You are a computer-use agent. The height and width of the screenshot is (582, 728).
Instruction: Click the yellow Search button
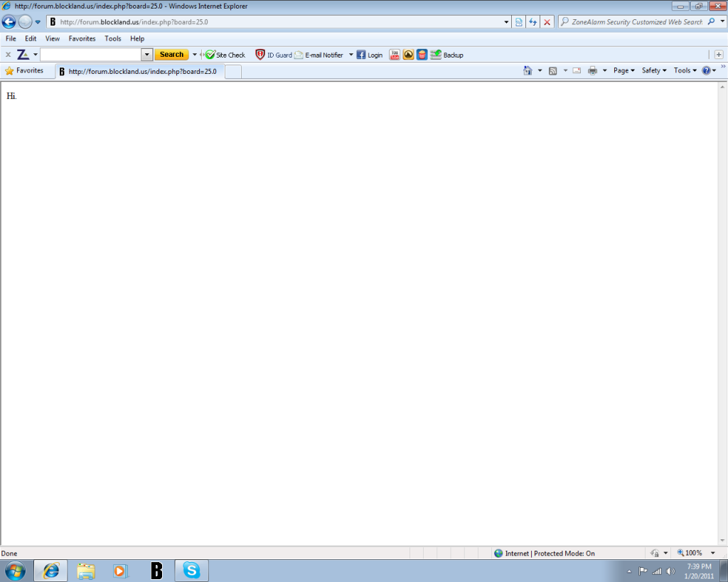coord(171,55)
